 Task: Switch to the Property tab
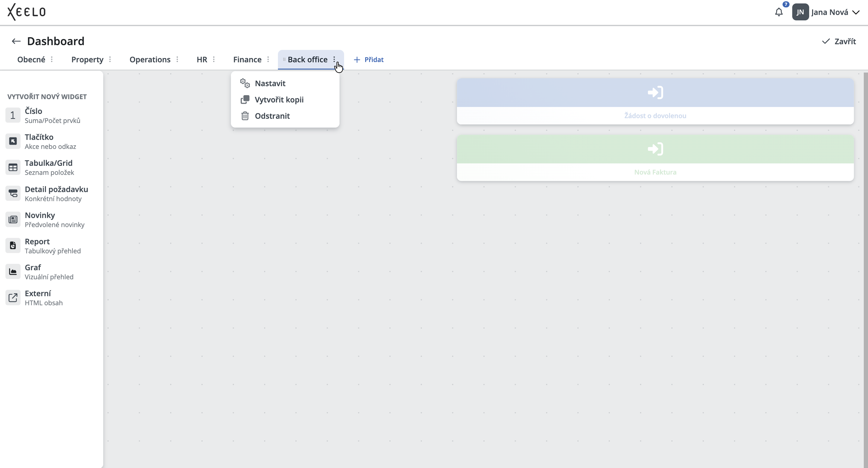click(87, 60)
